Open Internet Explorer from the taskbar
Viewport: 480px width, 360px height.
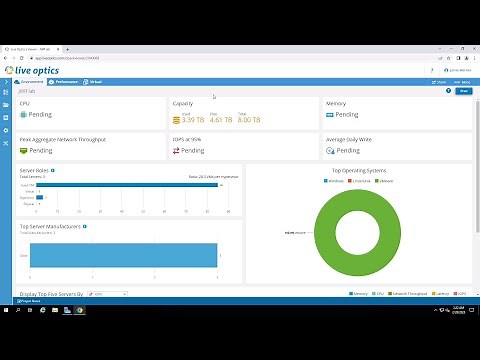[43, 310]
